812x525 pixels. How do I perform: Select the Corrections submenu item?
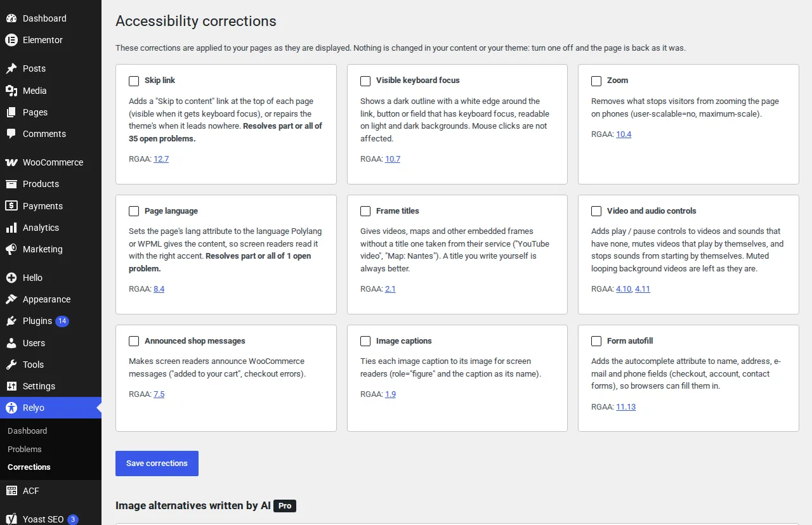pos(51,467)
